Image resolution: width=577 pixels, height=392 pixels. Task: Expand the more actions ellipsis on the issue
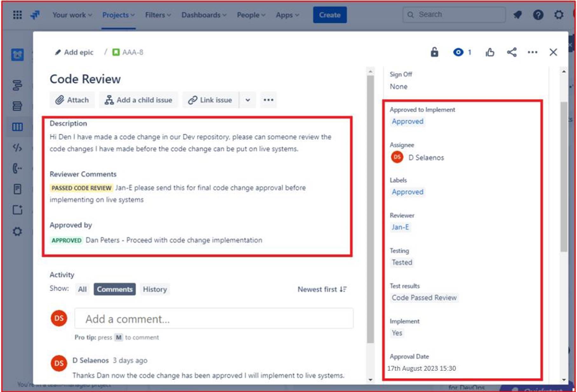(x=268, y=100)
